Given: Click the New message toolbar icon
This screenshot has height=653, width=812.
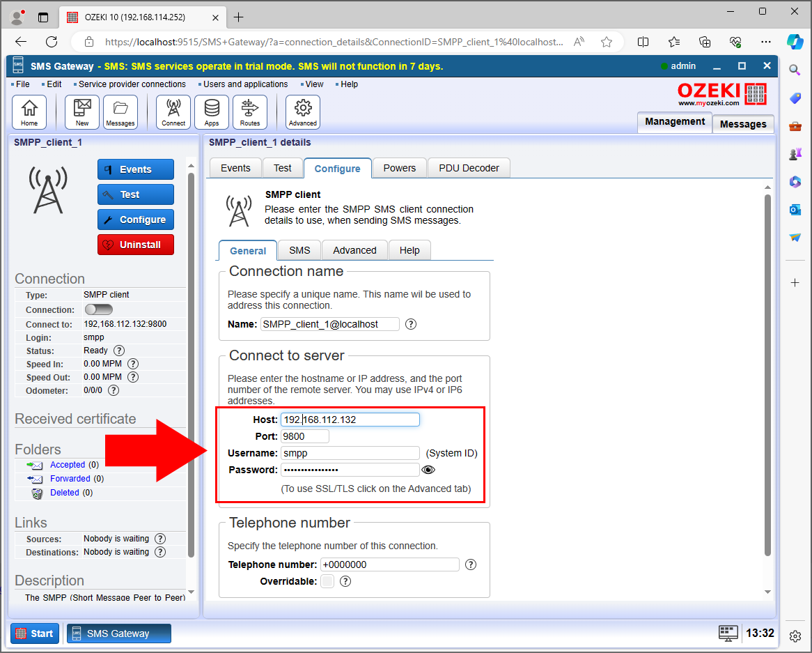Looking at the screenshot, I should [81, 112].
